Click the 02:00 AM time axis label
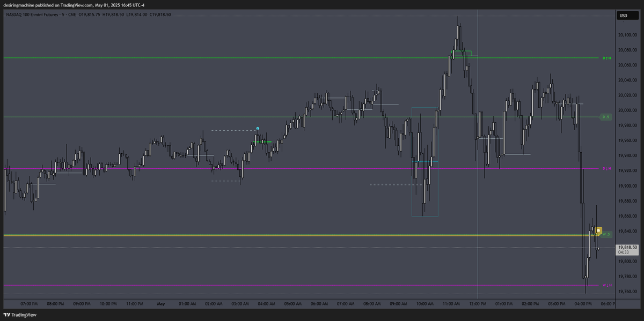The height and width of the screenshot is (321, 644). coord(213,304)
